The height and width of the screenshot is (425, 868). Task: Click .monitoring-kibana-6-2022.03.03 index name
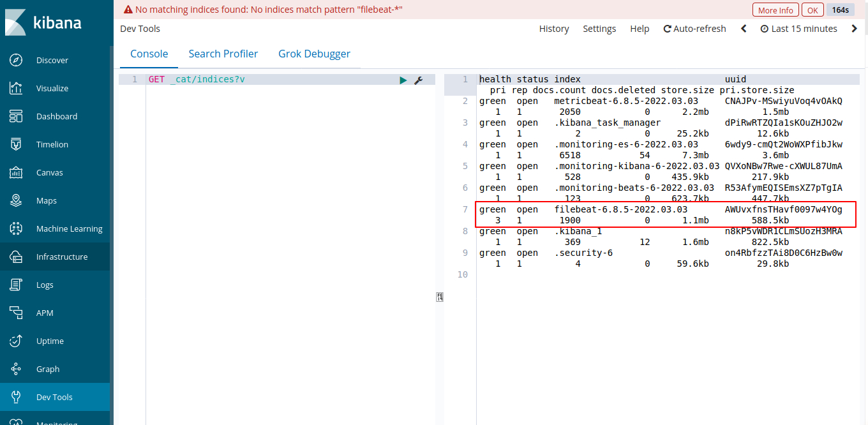pyautogui.click(x=637, y=166)
